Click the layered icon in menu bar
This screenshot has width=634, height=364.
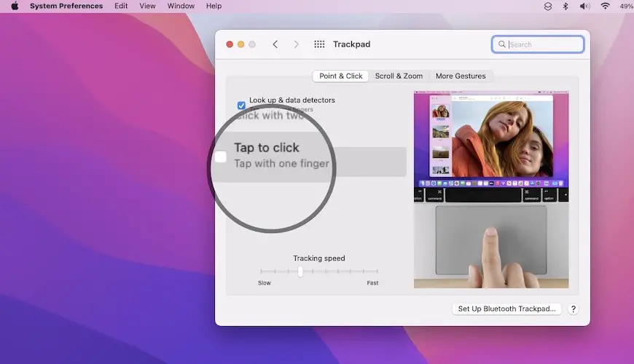pos(548,6)
